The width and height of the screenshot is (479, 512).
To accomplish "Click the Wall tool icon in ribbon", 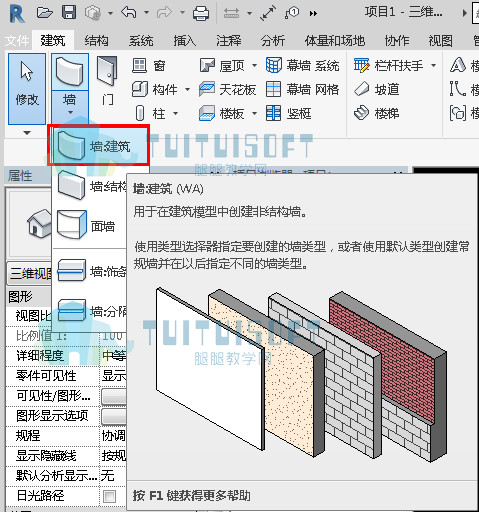I will (x=70, y=71).
